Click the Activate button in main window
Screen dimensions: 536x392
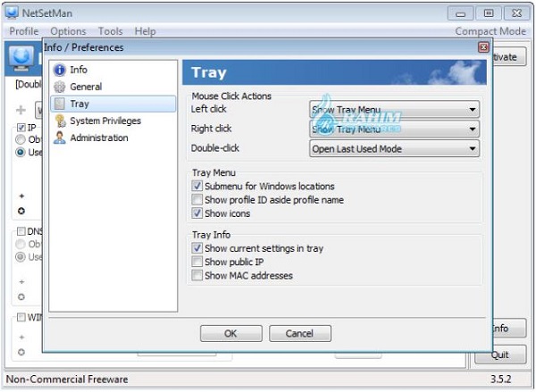509,57
